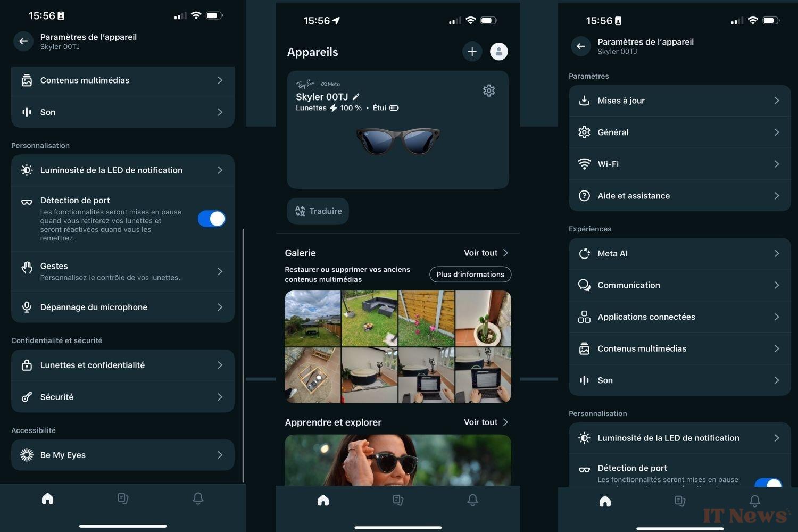
Task: Tap the plus icon to add a device
Action: (472, 52)
